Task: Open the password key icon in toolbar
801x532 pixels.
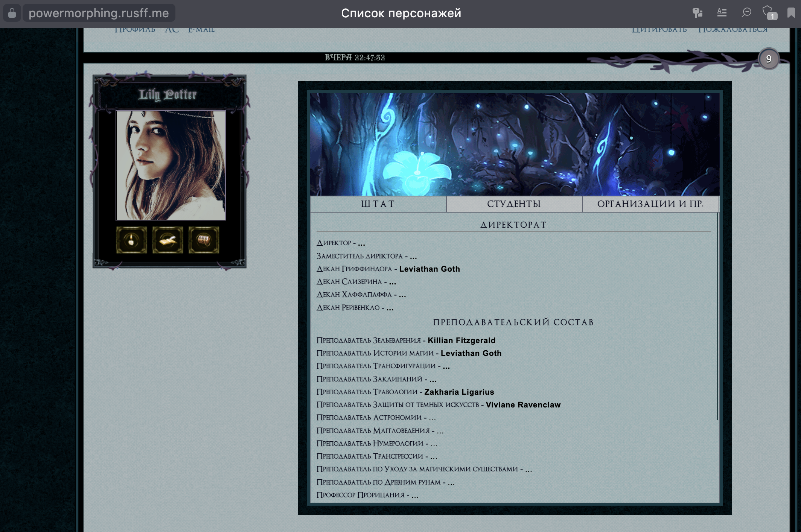Action: coord(697,13)
